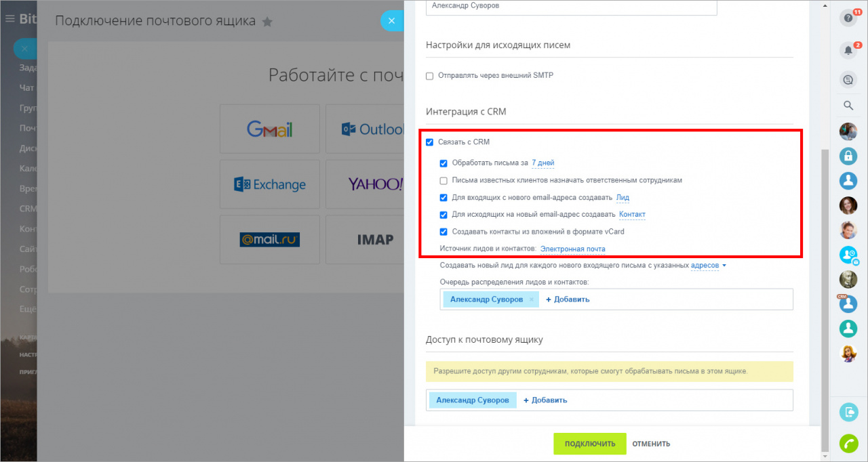Select the IMAP mail service tile
Image resolution: width=868 pixels, height=462 pixels.
(375, 240)
